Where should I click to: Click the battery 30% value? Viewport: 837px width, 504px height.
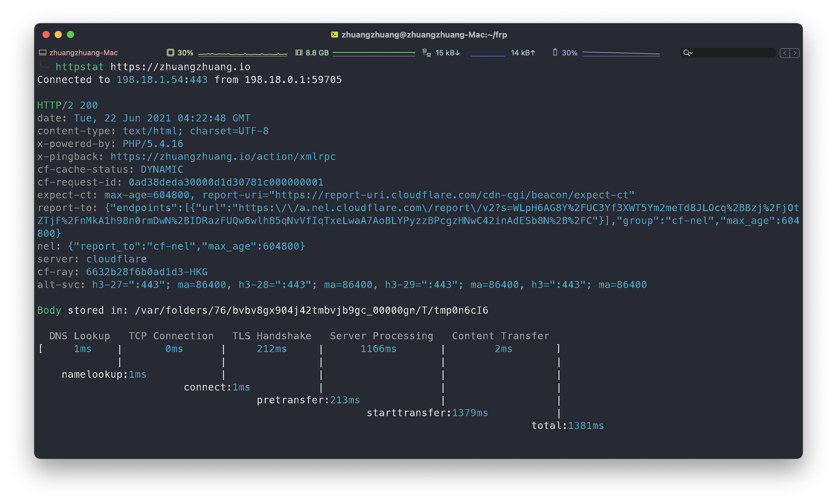pyautogui.click(x=569, y=53)
